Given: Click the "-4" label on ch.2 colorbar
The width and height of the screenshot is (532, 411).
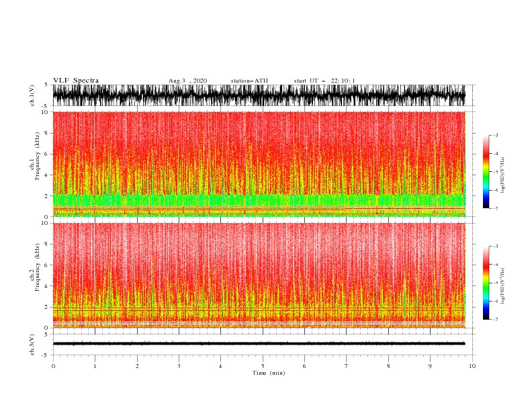Looking at the screenshot, I should 495,265.
